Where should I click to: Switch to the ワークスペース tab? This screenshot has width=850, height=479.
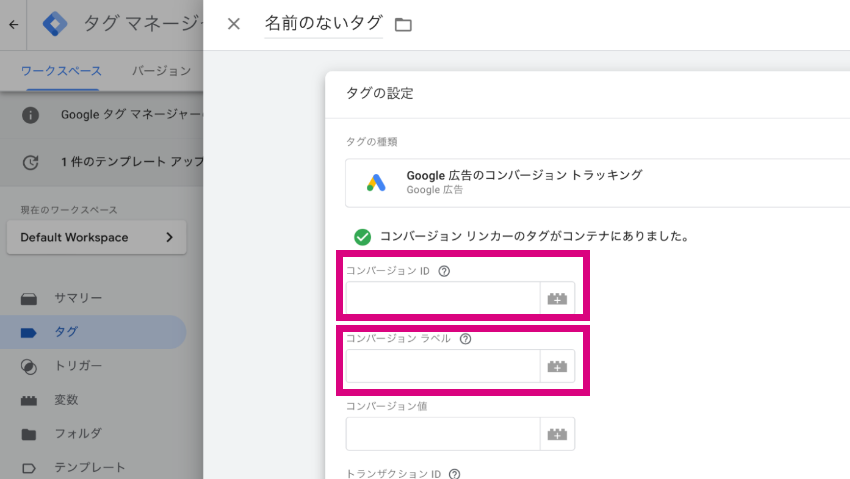tap(61, 70)
